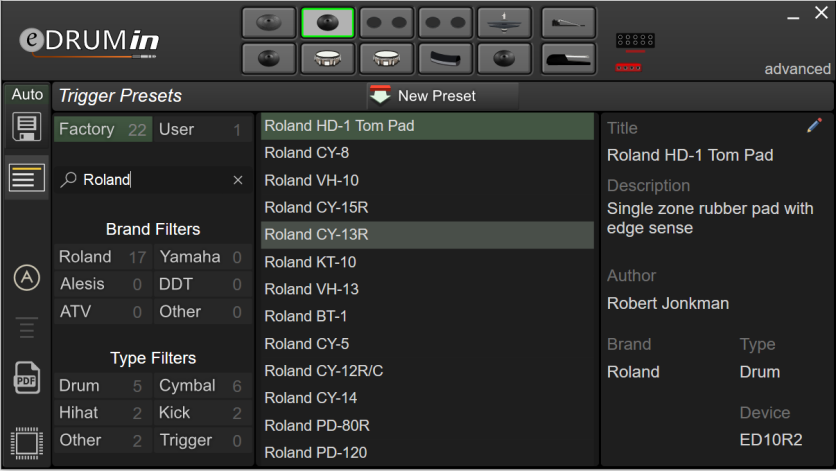
Task: Click the Single zone rubber pad description
Action: pyautogui.click(x=710, y=218)
